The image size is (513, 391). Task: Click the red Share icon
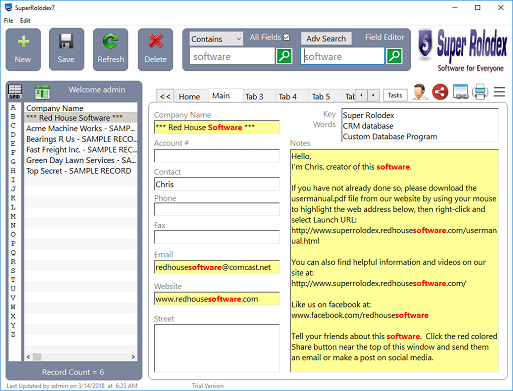click(440, 92)
